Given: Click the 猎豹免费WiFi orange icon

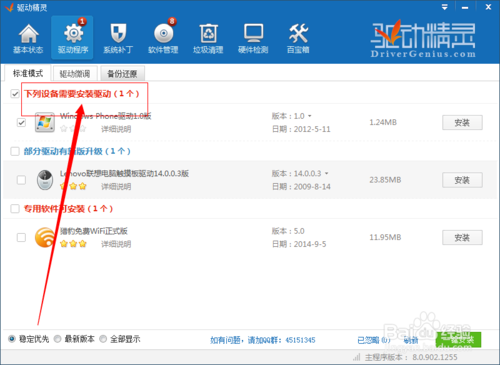Looking at the screenshot, I should pyautogui.click(x=45, y=237).
